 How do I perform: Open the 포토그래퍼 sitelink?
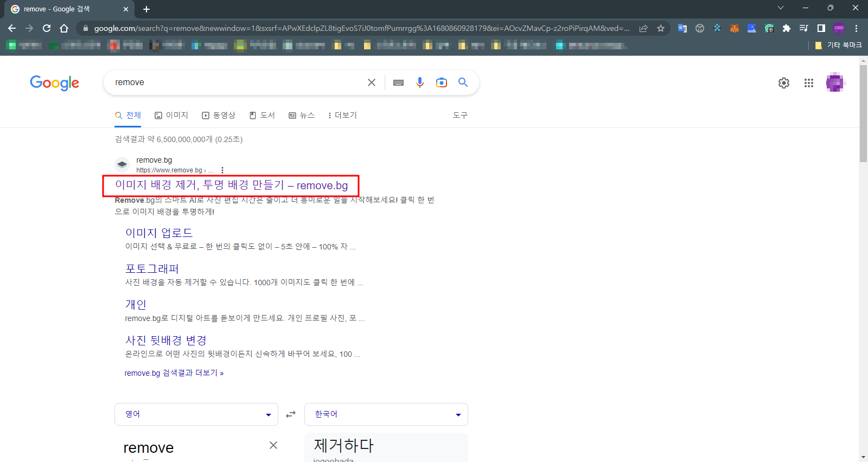pyautogui.click(x=152, y=268)
